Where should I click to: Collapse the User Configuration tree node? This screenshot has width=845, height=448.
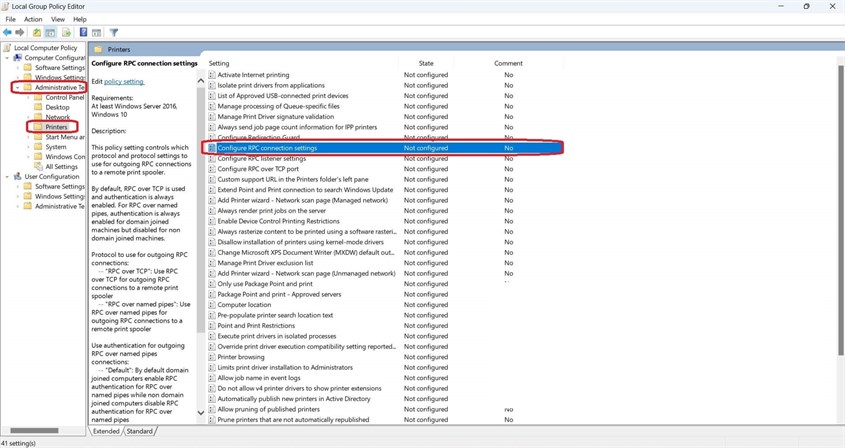point(6,176)
